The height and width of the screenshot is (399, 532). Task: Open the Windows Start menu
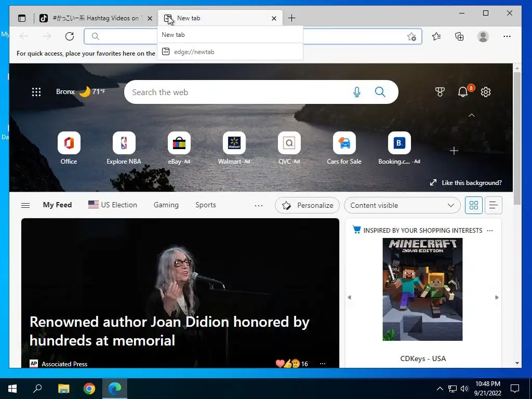12,389
